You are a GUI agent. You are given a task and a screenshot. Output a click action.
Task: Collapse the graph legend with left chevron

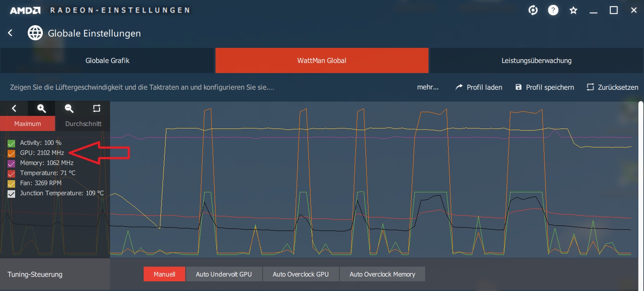click(x=14, y=108)
